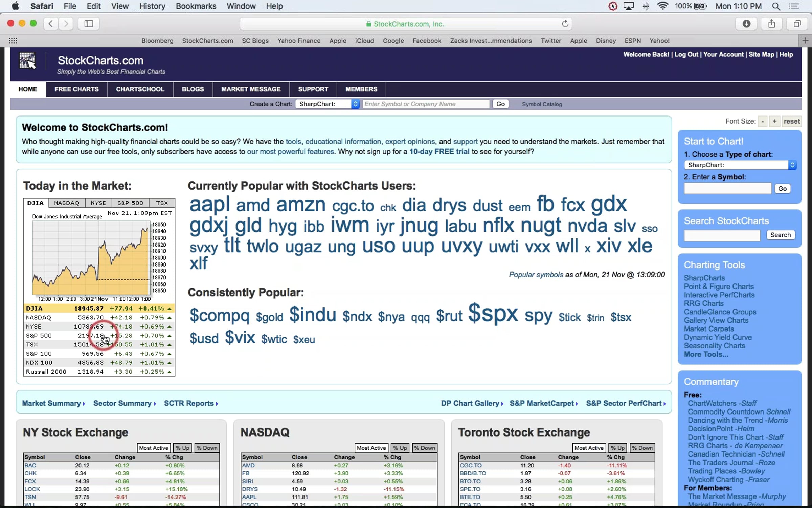Expand Sector Summary link
Viewport: 812px width, 508px height.
pyautogui.click(x=125, y=403)
